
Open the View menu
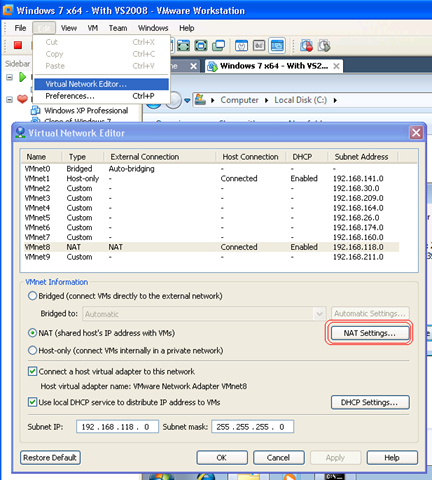pos(69,28)
